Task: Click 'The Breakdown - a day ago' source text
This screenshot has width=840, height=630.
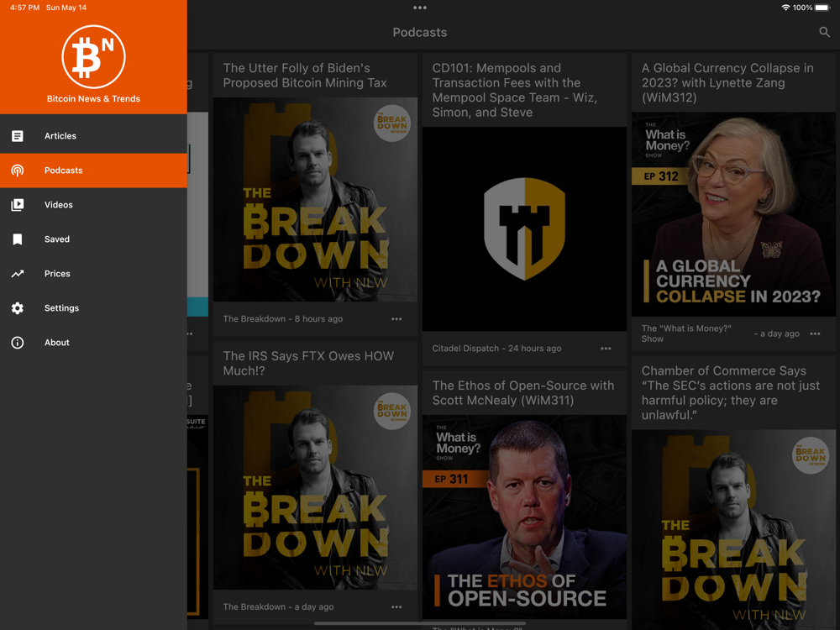Action: pos(278,607)
